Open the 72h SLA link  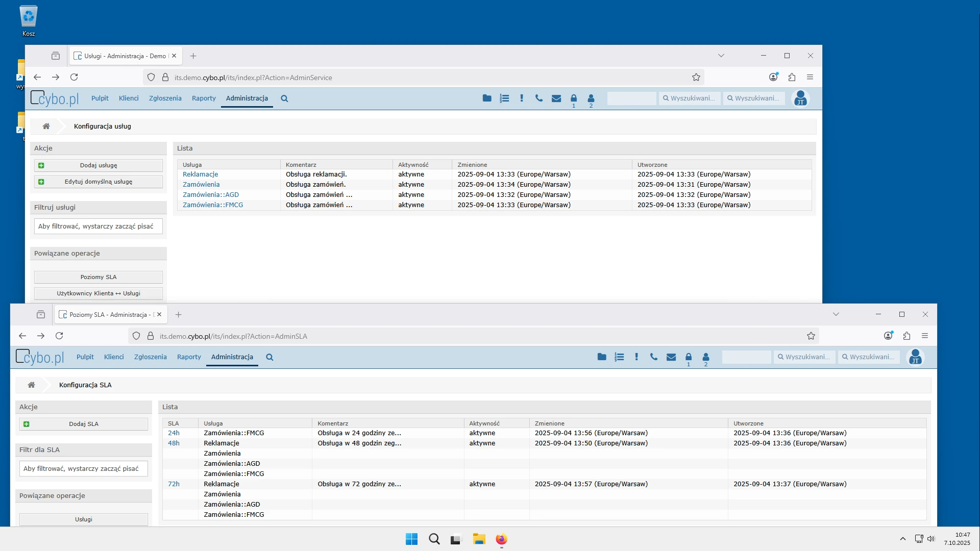pyautogui.click(x=174, y=484)
